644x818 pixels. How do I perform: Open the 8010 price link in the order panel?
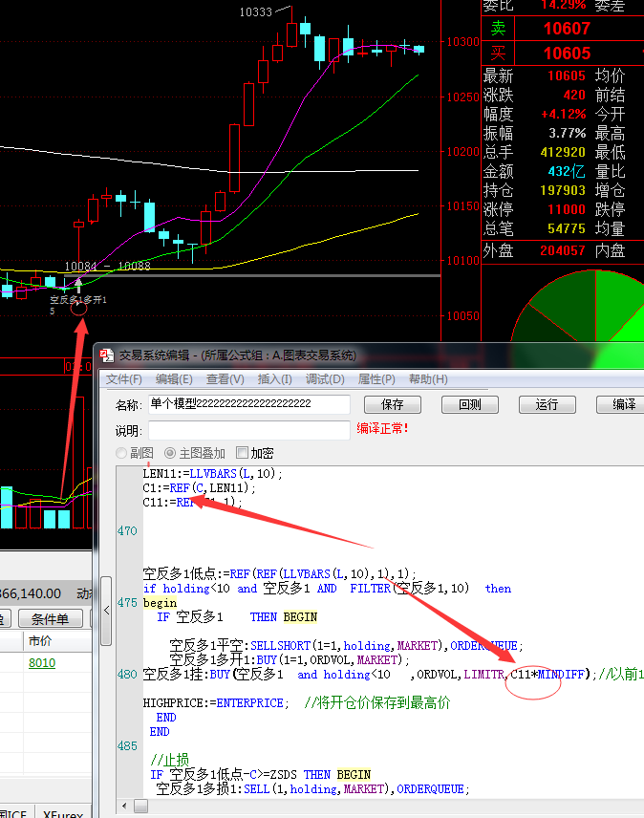pyautogui.click(x=42, y=663)
